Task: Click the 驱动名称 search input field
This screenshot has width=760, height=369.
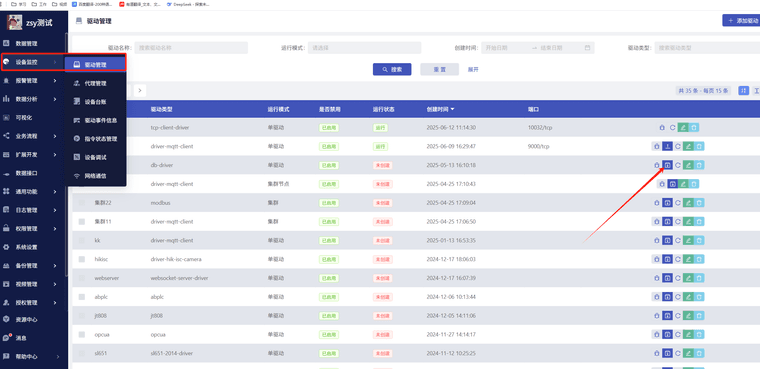Action: pyautogui.click(x=191, y=48)
